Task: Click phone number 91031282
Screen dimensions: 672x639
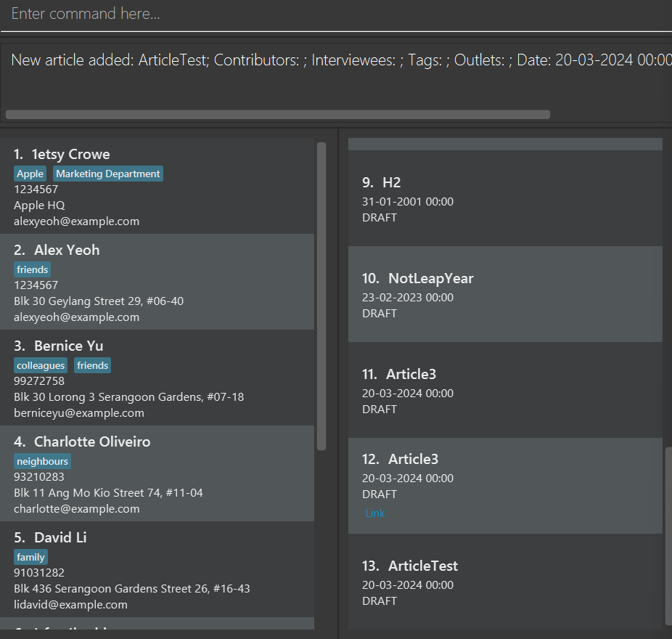Action: click(39, 572)
